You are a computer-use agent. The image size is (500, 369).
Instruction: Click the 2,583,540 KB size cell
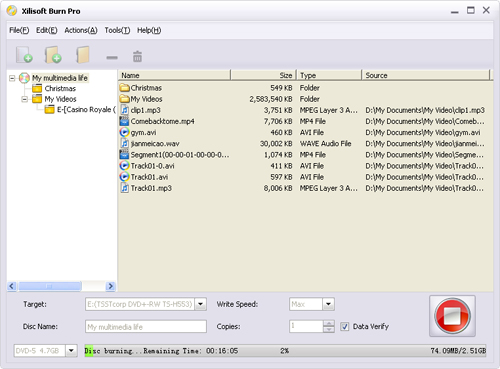click(271, 99)
